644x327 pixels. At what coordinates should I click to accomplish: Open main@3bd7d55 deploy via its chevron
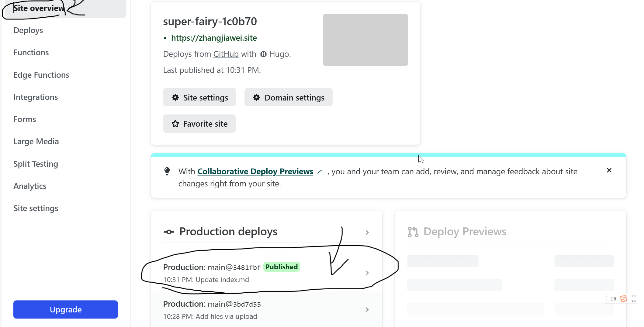click(367, 309)
